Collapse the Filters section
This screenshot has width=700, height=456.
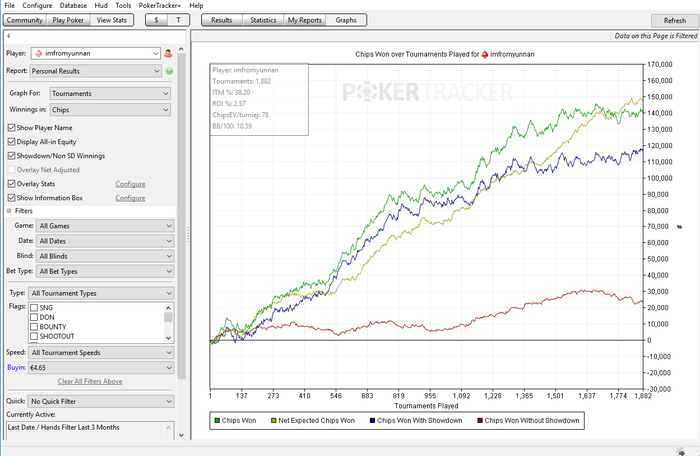click(9, 211)
